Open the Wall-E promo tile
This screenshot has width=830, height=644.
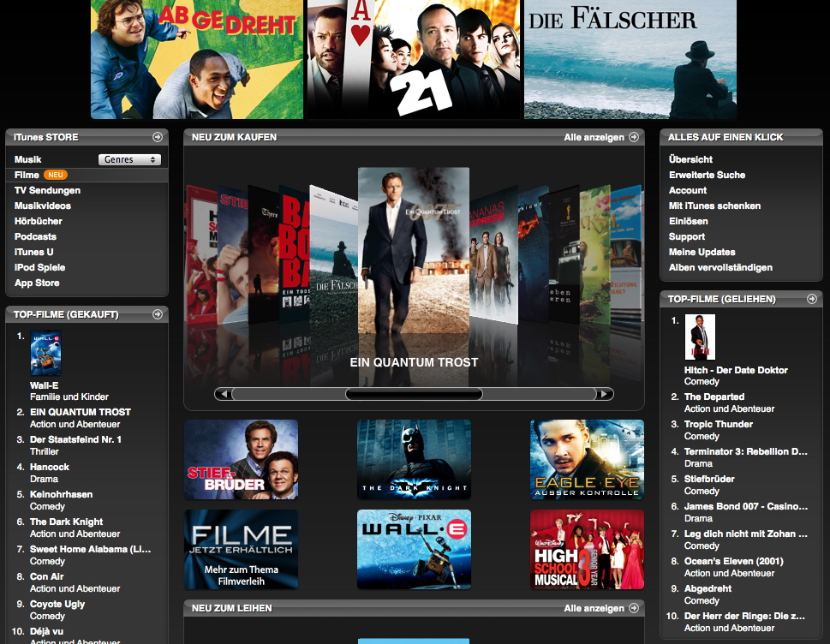pos(414,549)
